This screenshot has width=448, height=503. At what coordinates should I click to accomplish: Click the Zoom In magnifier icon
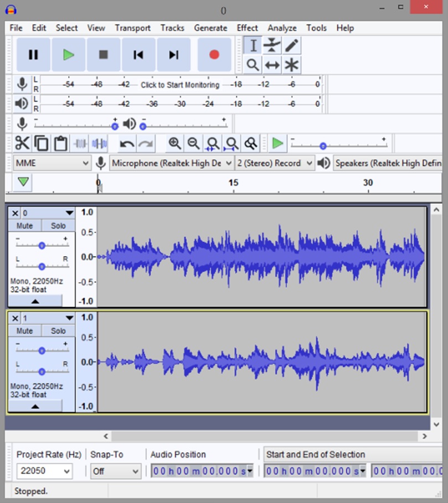[175, 144]
